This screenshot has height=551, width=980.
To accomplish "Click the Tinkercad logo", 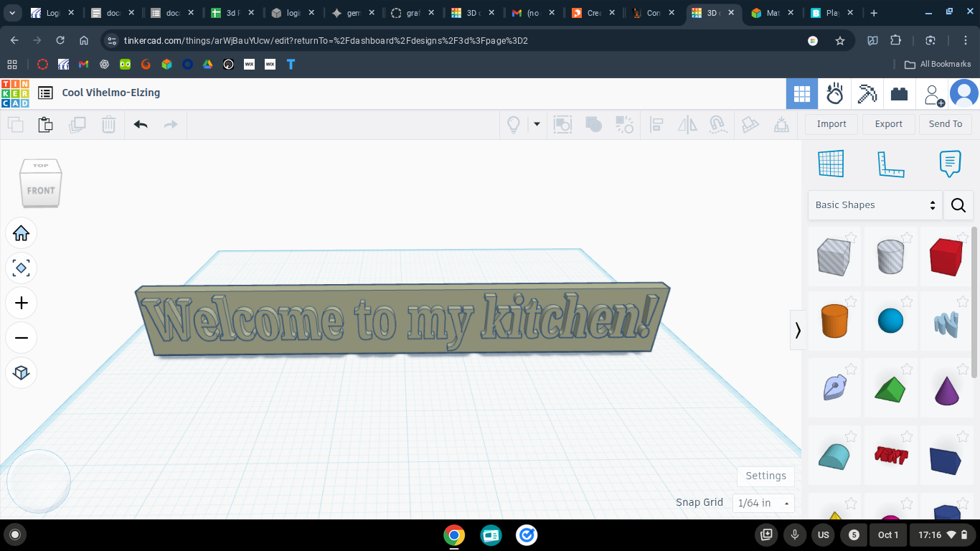I will pos(15,93).
